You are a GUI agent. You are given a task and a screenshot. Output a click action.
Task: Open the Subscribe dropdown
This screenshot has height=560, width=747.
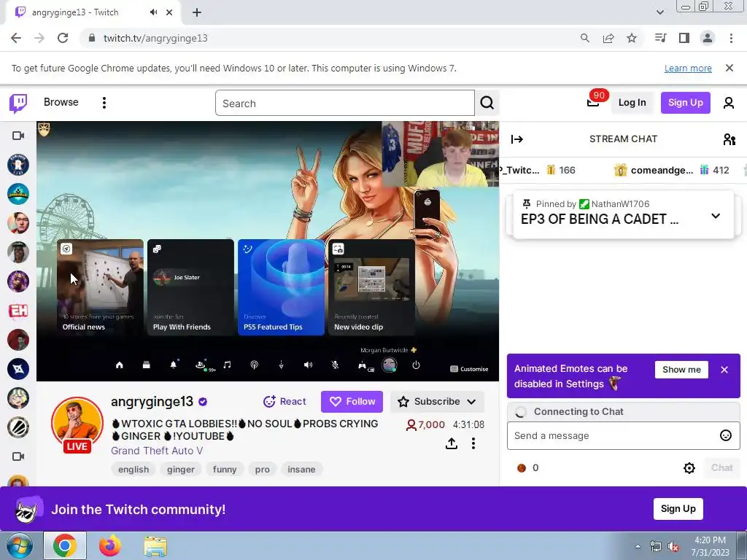[x=437, y=402]
